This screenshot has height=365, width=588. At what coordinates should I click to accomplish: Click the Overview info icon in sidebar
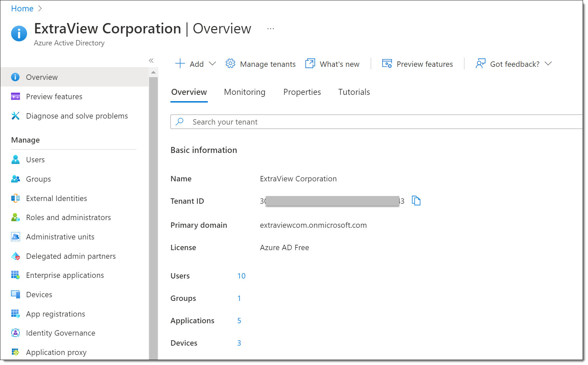(x=15, y=77)
